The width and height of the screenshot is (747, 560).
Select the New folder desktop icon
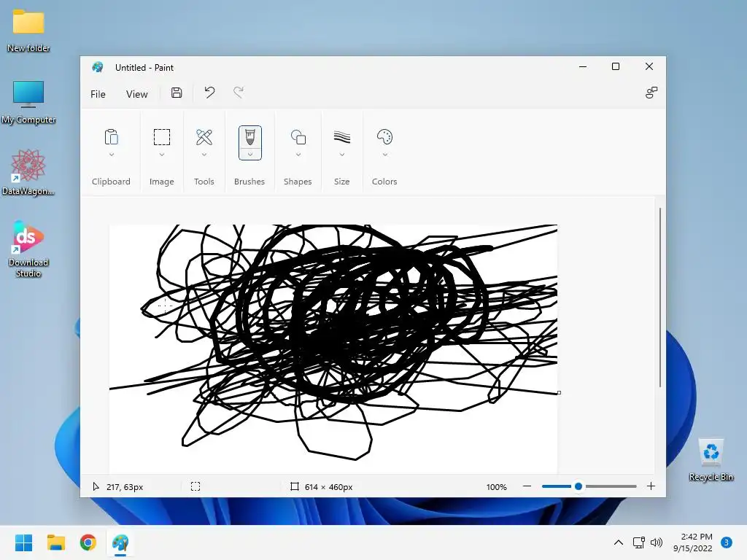pos(28,29)
